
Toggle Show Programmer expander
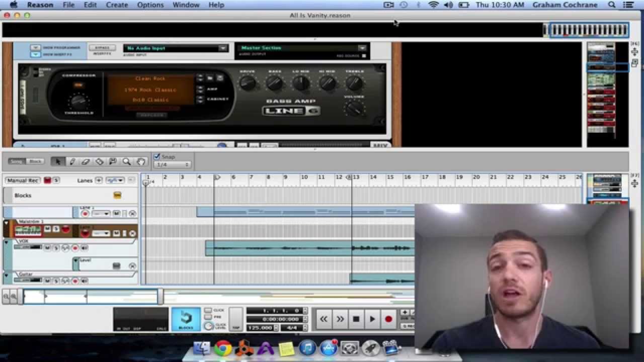35,48
